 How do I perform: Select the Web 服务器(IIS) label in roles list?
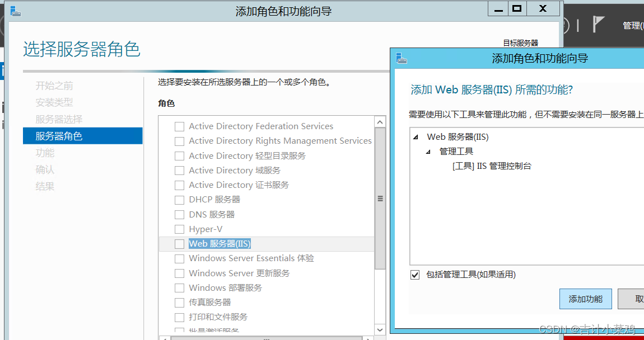[x=220, y=244]
